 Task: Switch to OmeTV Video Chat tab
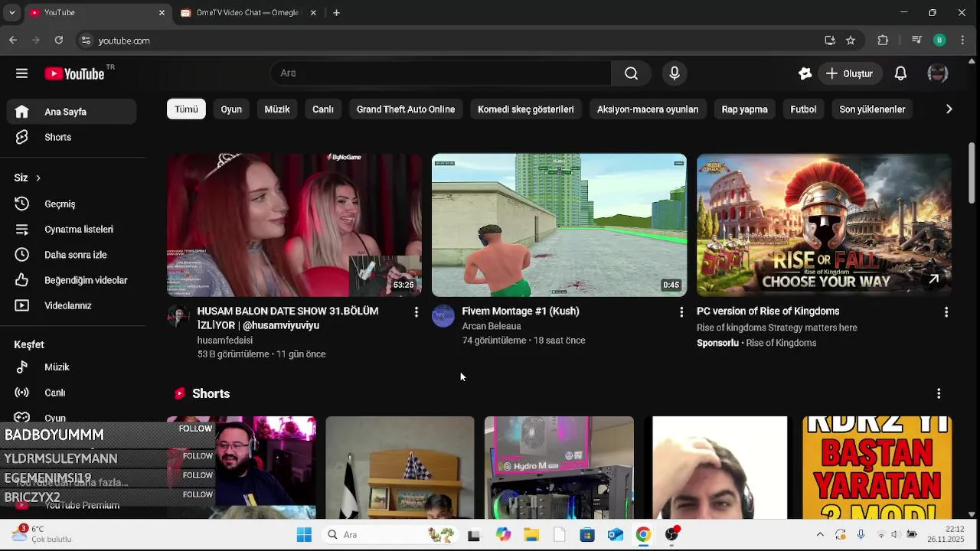pos(247,13)
